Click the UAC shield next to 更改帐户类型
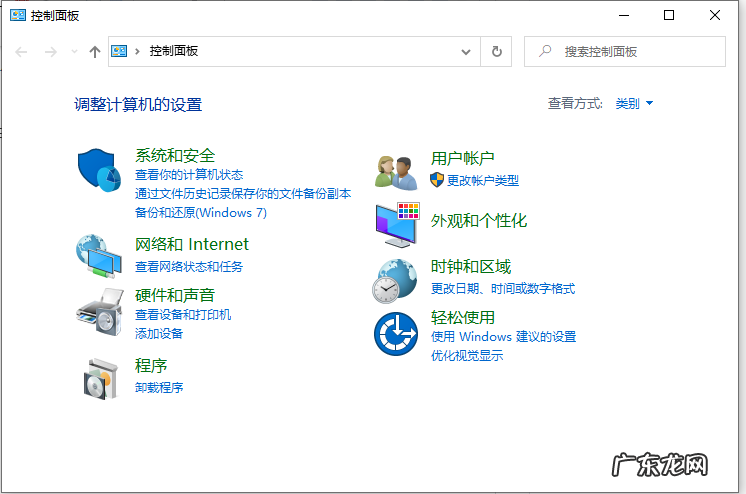Image resolution: width=746 pixels, height=494 pixels. click(436, 180)
